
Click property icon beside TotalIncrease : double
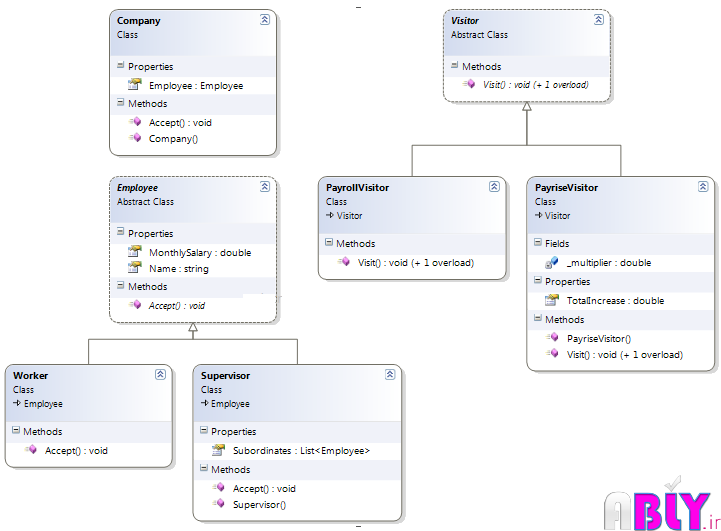point(551,300)
